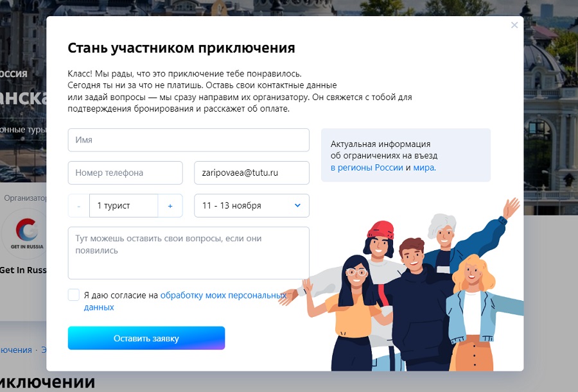
Task: Decrease tourist count with the minus button
Action: [78, 206]
